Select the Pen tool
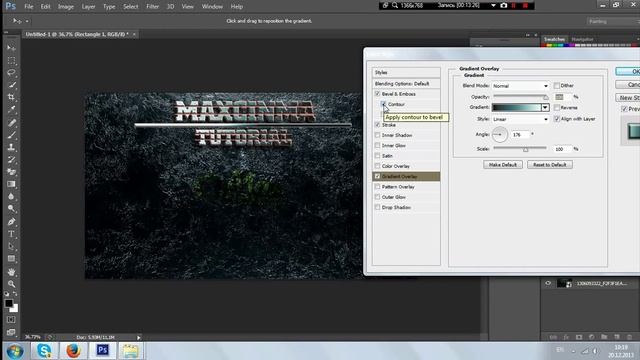This screenshot has height=360, width=640. (11, 222)
